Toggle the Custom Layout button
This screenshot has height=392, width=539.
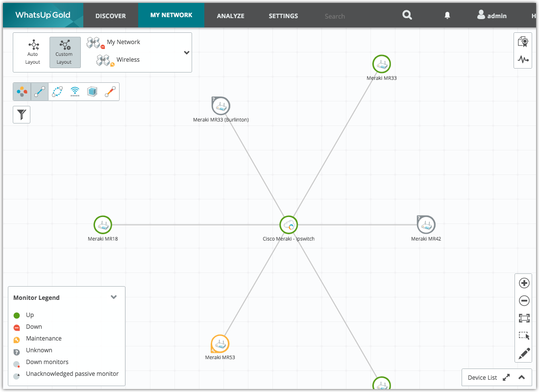pyautogui.click(x=65, y=52)
